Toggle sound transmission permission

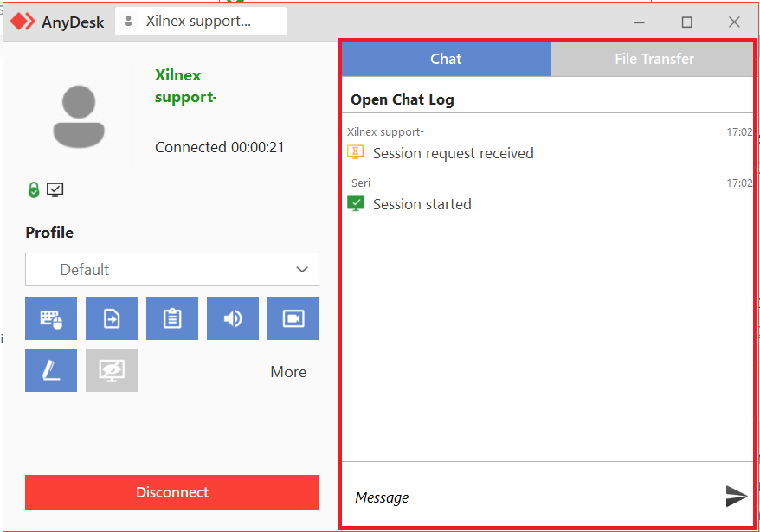[233, 318]
